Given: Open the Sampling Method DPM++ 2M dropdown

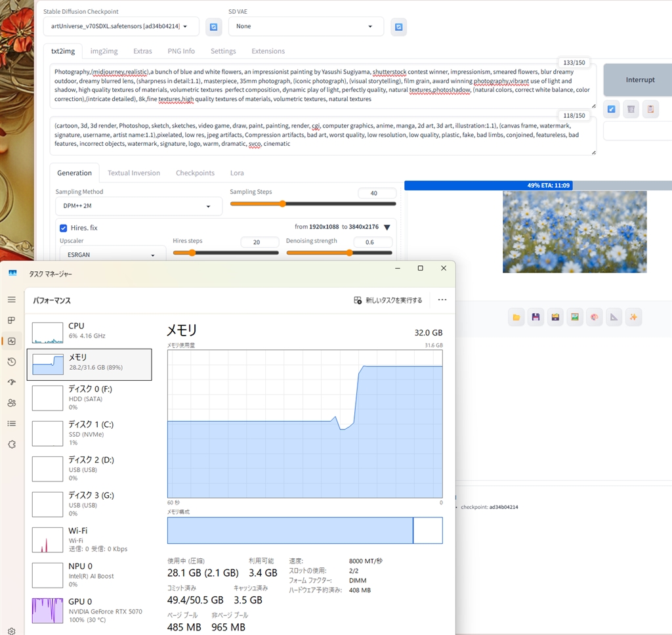Looking at the screenshot, I should point(139,206).
